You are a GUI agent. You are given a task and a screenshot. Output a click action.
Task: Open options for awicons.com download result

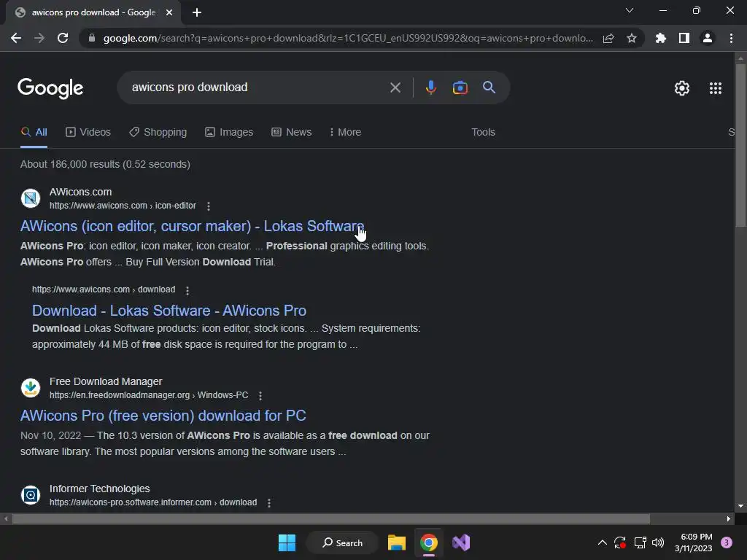click(x=187, y=290)
